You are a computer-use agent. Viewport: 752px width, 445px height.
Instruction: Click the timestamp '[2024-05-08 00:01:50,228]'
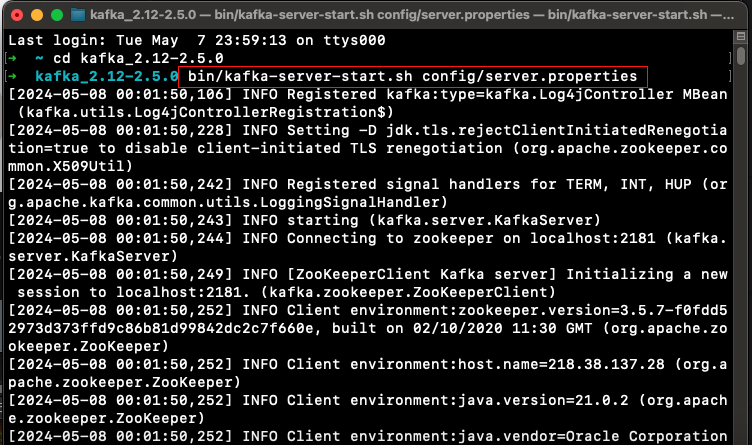pyautogui.click(x=120, y=130)
